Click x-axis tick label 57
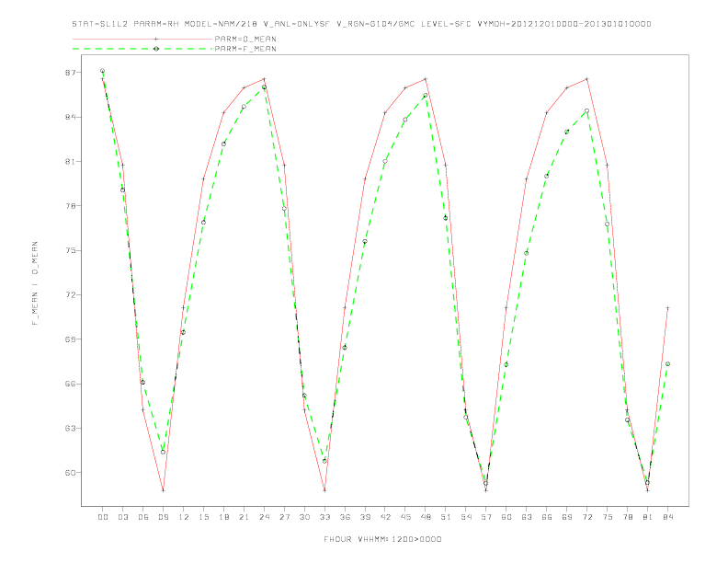This screenshot has width=728, height=563. (x=486, y=517)
